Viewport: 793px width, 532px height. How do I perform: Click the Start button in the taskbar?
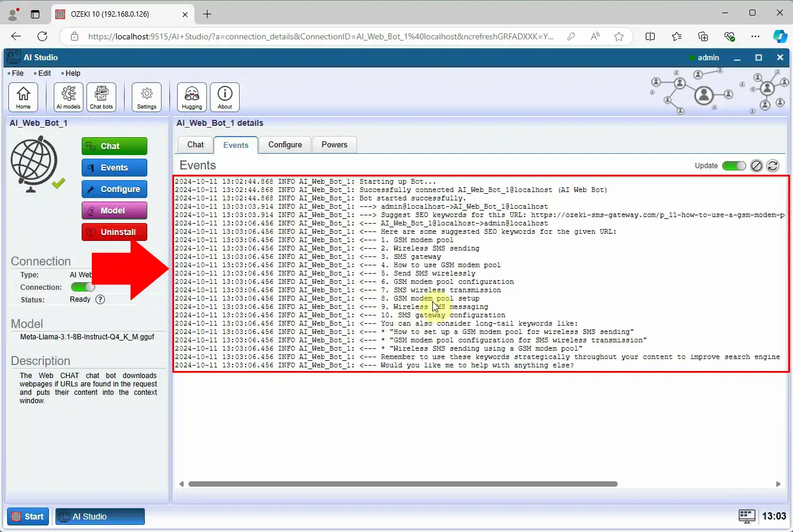click(28, 516)
